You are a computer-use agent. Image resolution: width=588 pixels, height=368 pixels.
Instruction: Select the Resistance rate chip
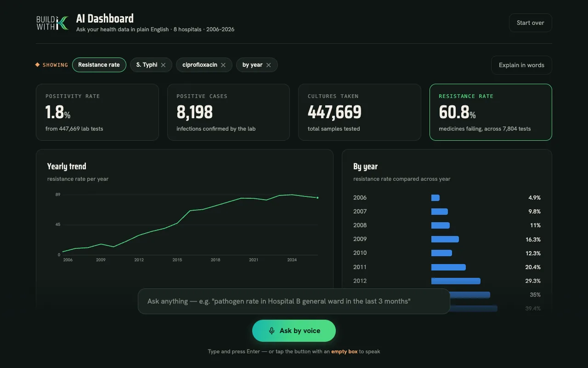coord(99,65)
